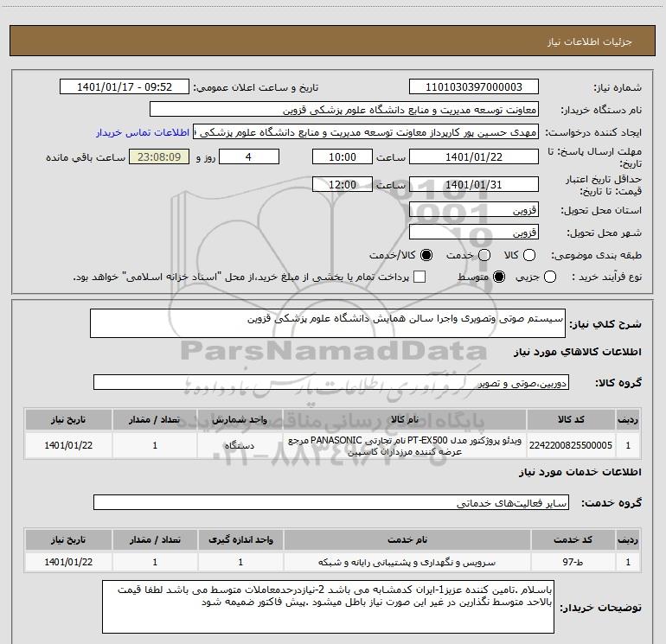Tick the اسناد خزانه اسلامی payment checkbox
The height and width of the screenshot is (644, 666).
[x=419, y=277]
